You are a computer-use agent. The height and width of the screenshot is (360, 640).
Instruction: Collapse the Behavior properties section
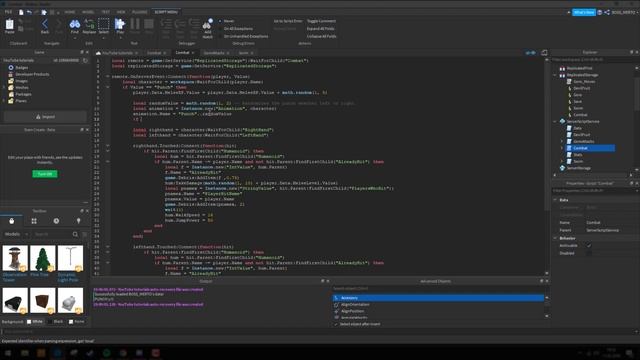[x=555, y=238]
